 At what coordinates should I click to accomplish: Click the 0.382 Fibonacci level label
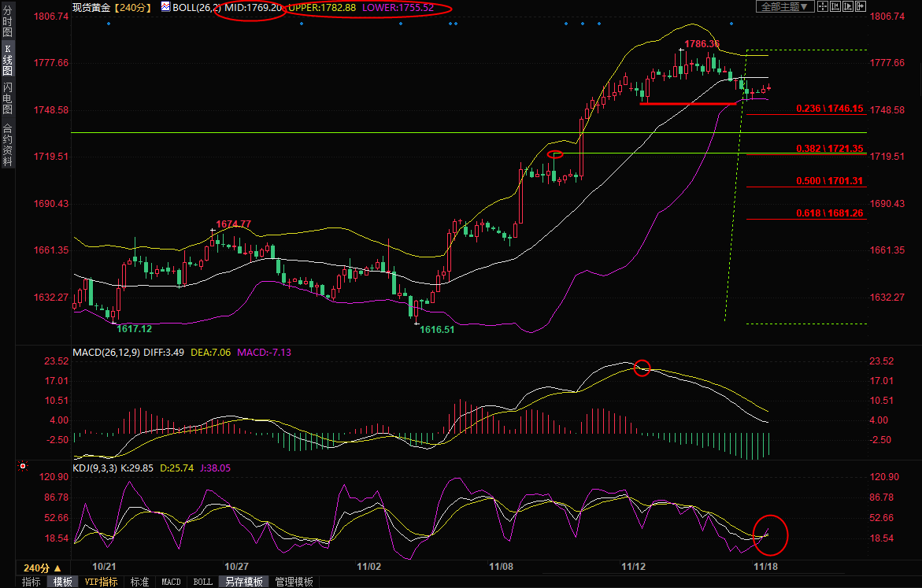829,148
